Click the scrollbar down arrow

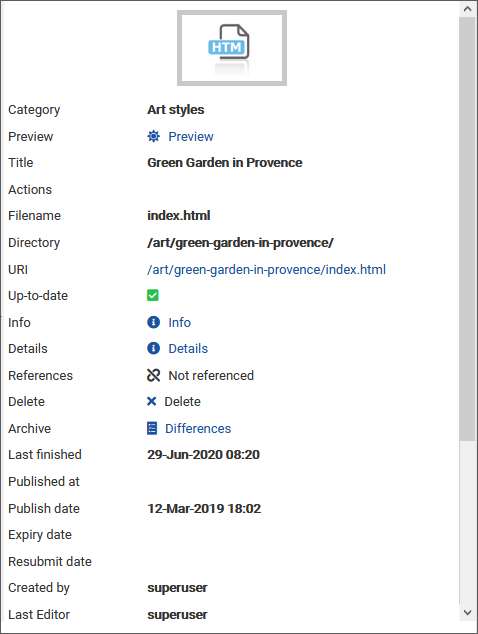[x=467, y=613]
